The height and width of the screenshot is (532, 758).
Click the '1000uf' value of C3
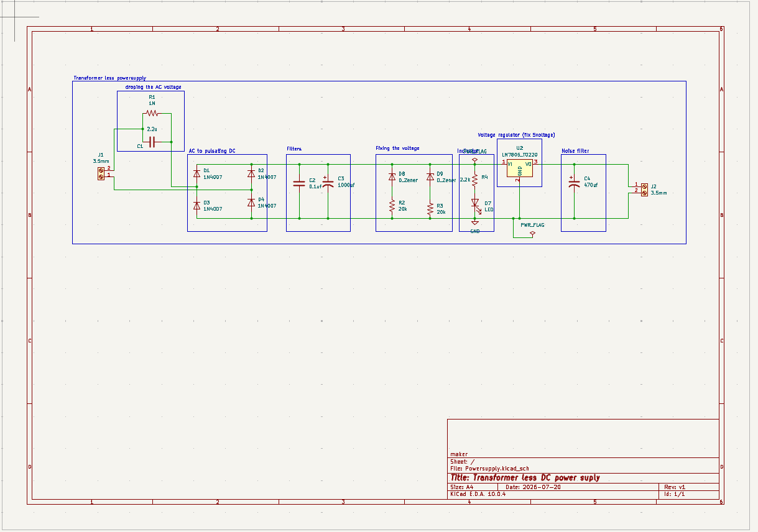(346, 186)
